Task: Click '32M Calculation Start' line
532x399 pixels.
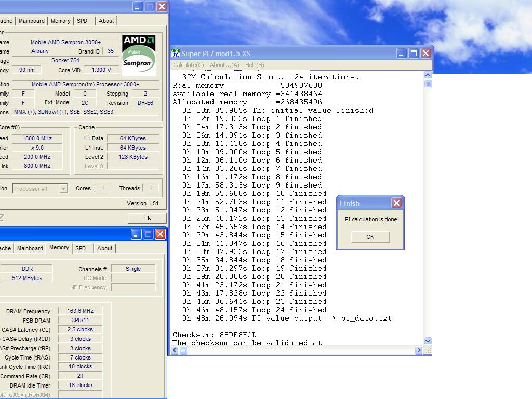Action: coord(270,77)
